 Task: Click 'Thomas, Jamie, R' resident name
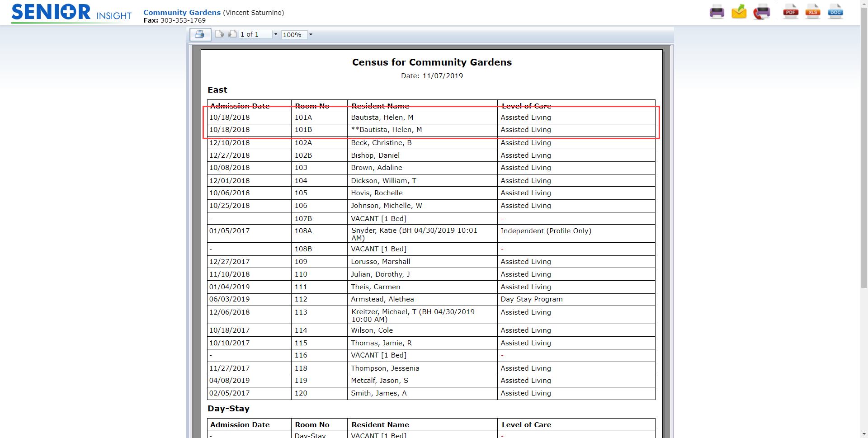coord(381,343)
